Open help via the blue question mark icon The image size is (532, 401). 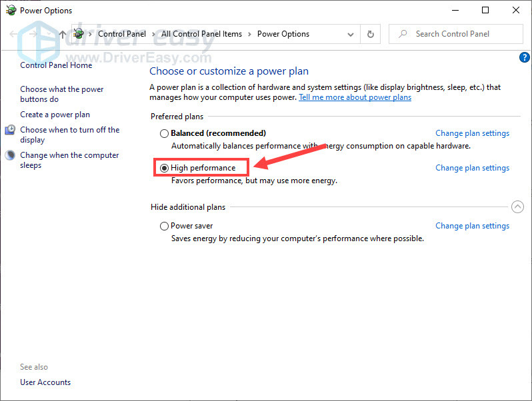pyautogui.click(x=524, y=58)
